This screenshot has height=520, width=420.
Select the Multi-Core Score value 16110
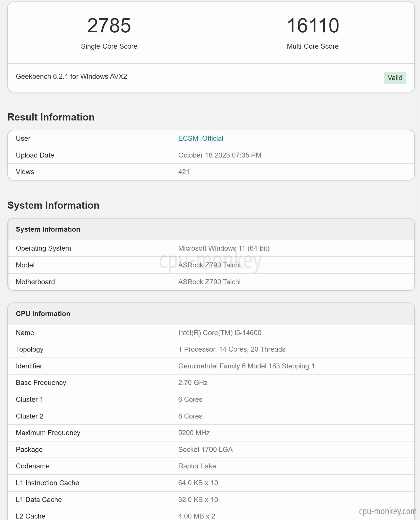pos(313,25)
